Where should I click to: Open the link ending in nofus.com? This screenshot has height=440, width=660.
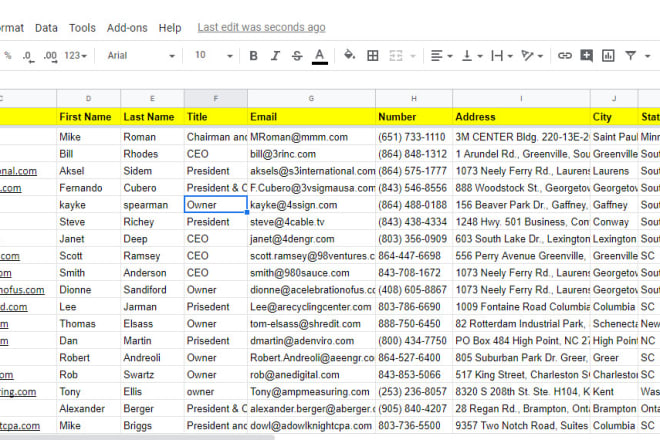coord(22,290)
